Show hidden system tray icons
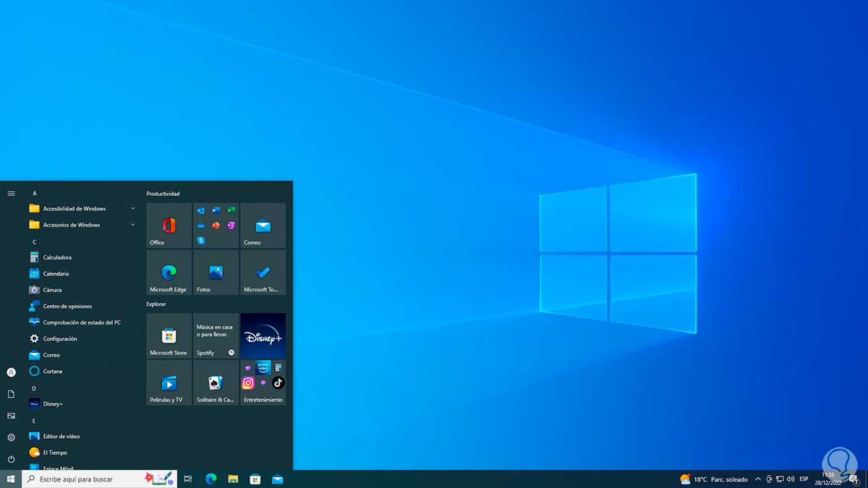The width and height of the screenshot is (868, 488). point(758,479)
